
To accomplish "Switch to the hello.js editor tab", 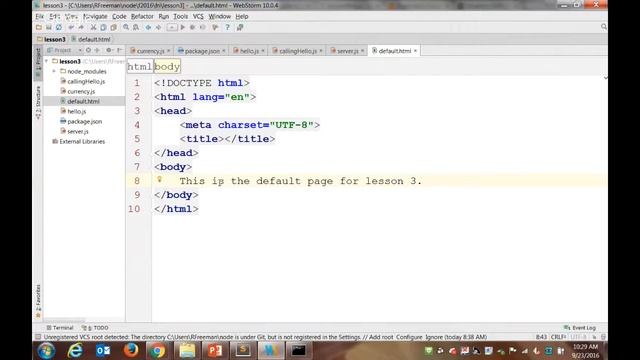I will pyautogui.click(x=249, y=51).
